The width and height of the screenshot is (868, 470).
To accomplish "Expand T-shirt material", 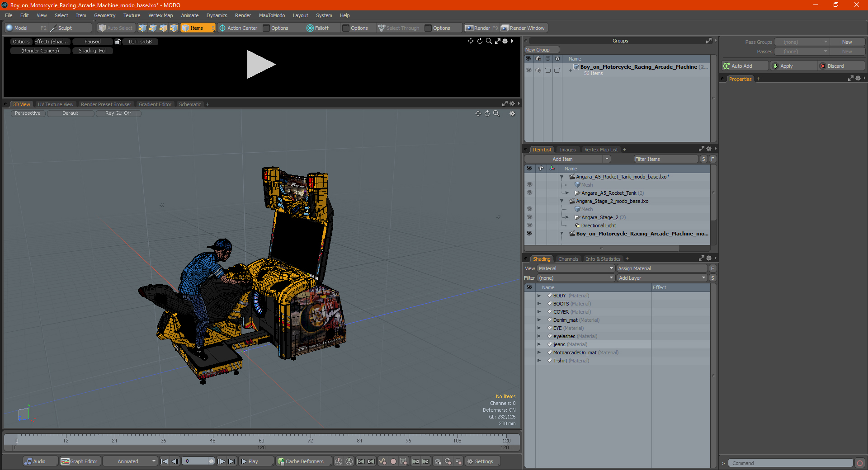I will point(539,361).
